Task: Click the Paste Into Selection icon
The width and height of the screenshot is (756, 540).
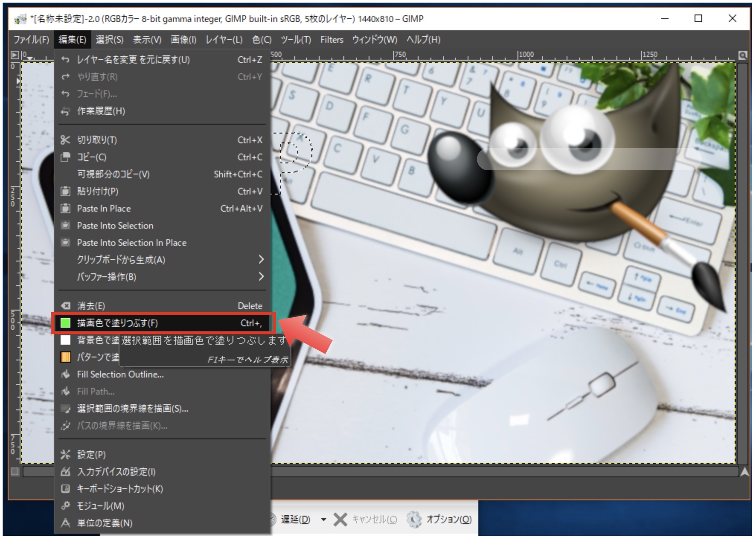Action: coord(65,225)
